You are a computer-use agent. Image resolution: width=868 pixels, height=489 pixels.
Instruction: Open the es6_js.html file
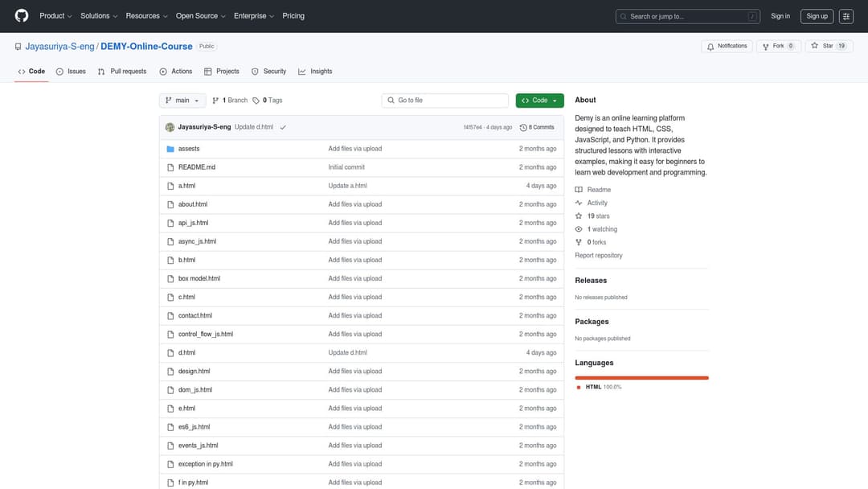pyautogui.click(x=194, y=427)
